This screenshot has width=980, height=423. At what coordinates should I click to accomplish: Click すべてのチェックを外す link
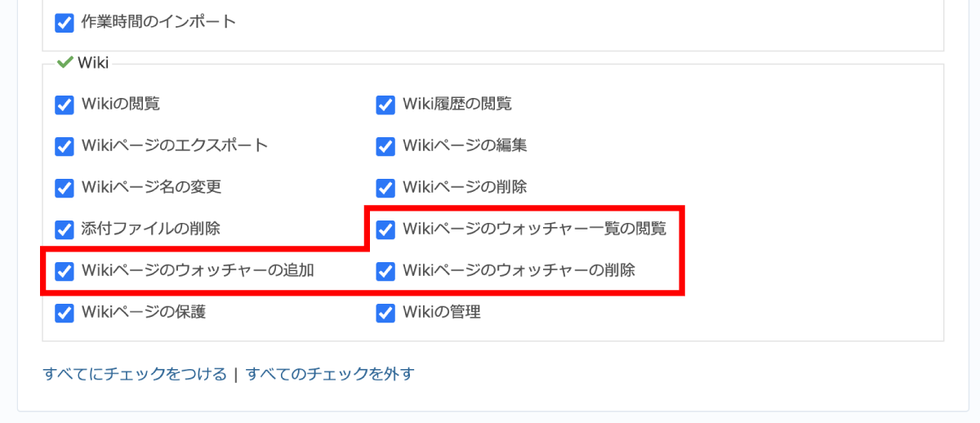tap(330, 374)
